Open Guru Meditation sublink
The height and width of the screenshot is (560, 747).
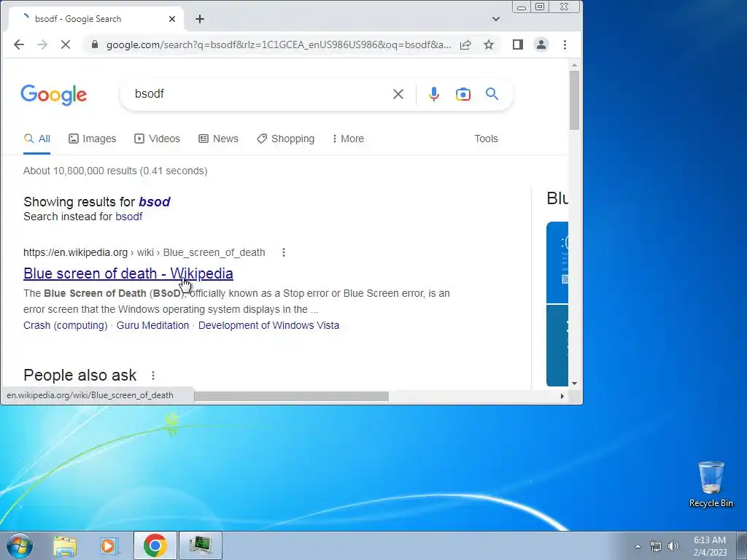click(152, 325)
